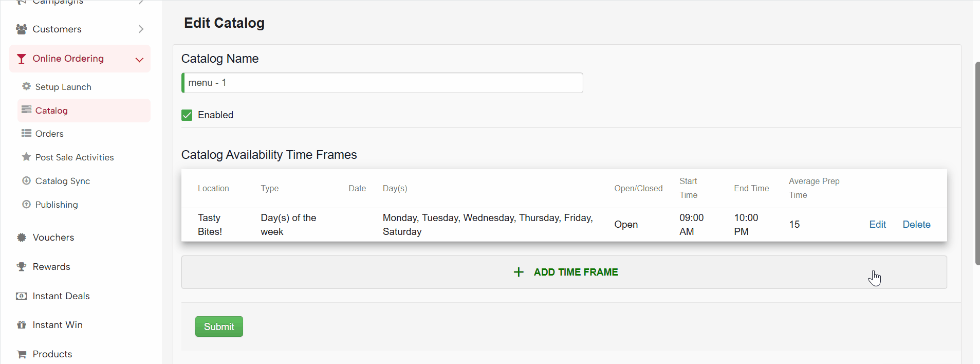Click the page vertical scrollbar
This screenshot has height=364, width=980.
tap(977, 163)
